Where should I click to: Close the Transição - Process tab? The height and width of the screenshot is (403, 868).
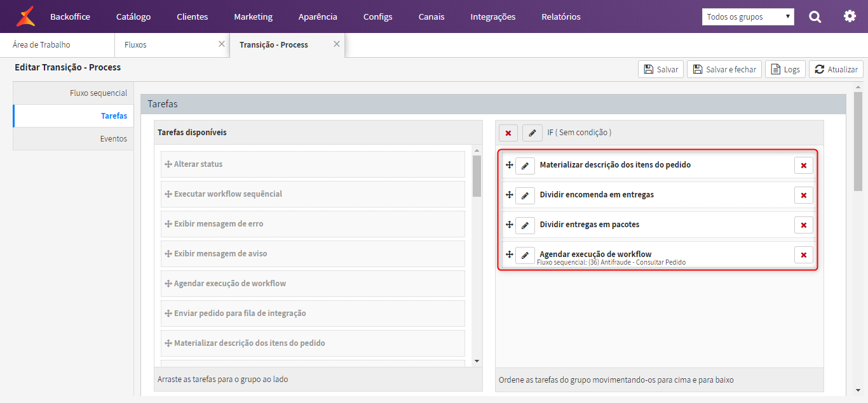coord(337,44)
